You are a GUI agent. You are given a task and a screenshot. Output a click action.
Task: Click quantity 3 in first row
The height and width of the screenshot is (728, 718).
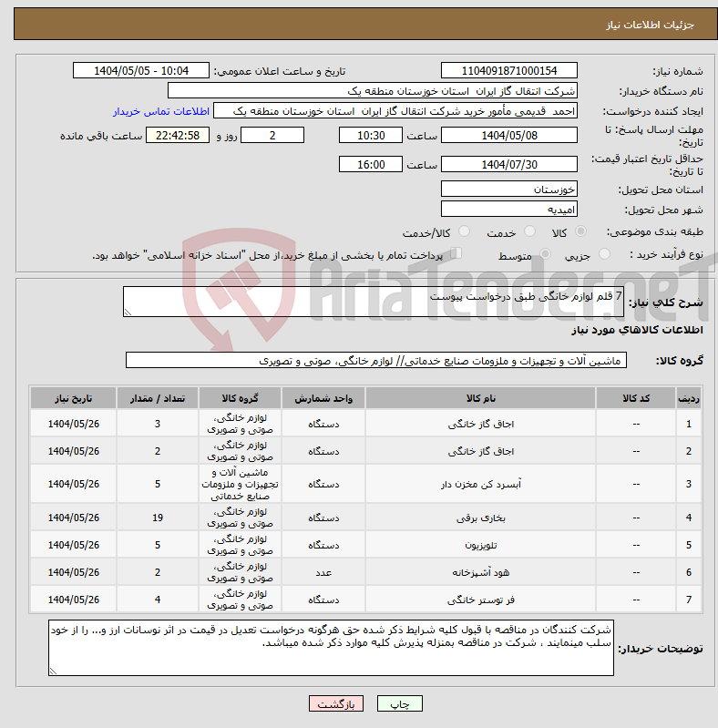click(x=158, y=424)
